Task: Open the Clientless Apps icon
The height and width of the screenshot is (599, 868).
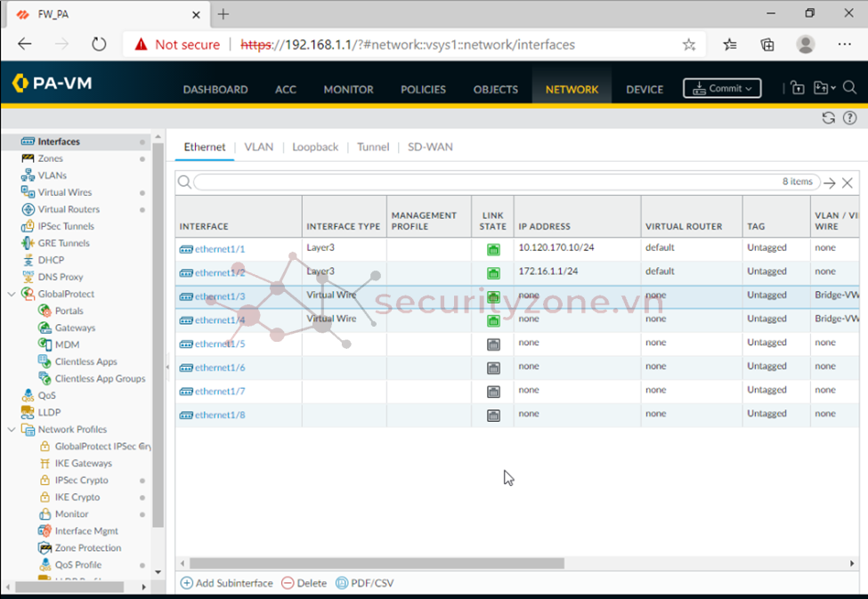Action: click(x=45, y=361)
